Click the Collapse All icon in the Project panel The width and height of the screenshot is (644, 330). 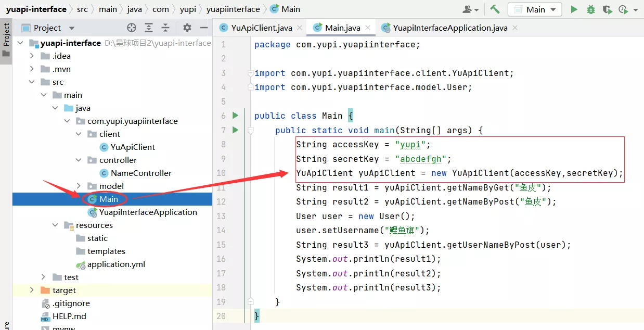click(165, 28)
